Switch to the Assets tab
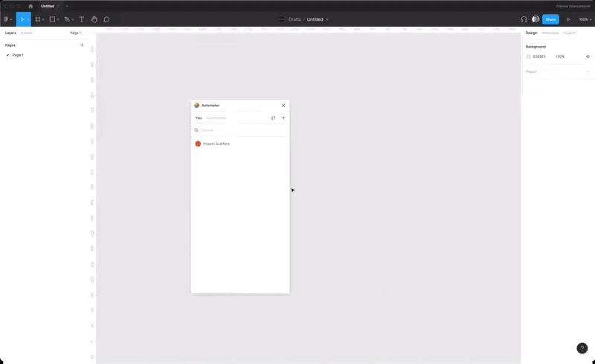595x364 pixels. point(27,33)
